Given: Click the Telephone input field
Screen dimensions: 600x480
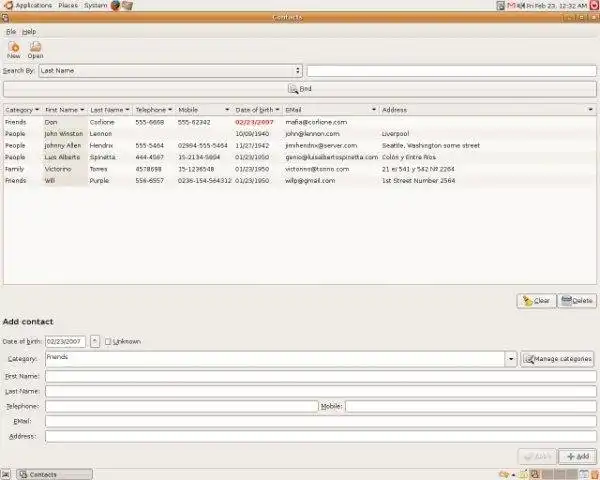Looking at the screenshot, I should [181, 406].
